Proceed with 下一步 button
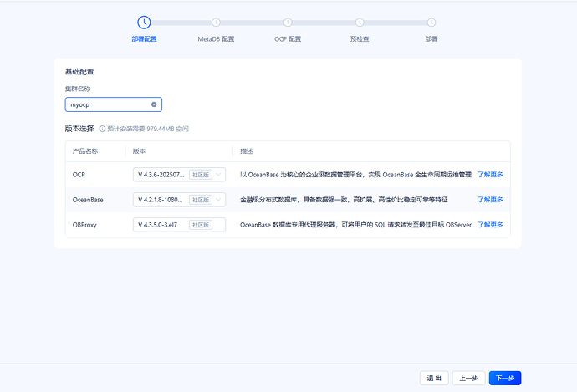The height and width of the screenshot is (392, 577). coord(505,378)
